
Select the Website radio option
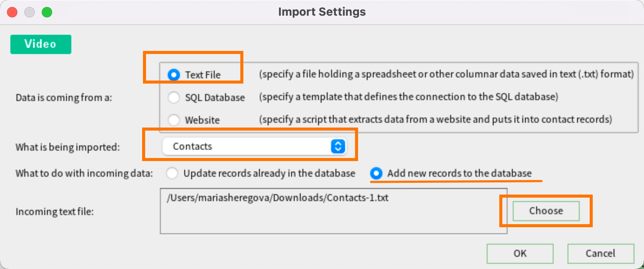[x=174, y=120]
